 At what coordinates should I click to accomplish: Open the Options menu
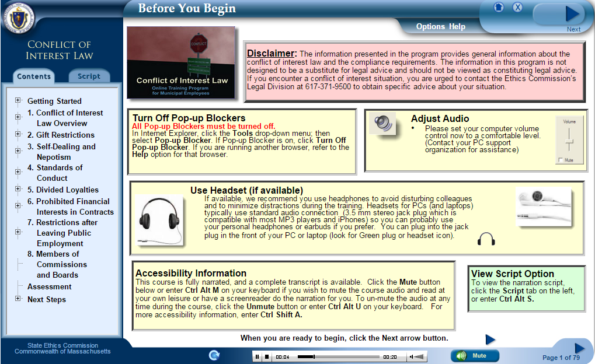point(430,27)
